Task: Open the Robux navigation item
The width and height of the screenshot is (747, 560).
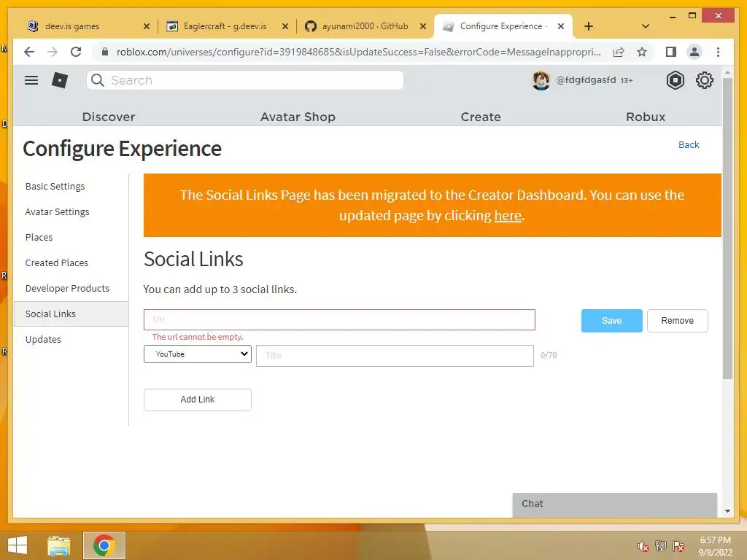Action: coord(646,117)
